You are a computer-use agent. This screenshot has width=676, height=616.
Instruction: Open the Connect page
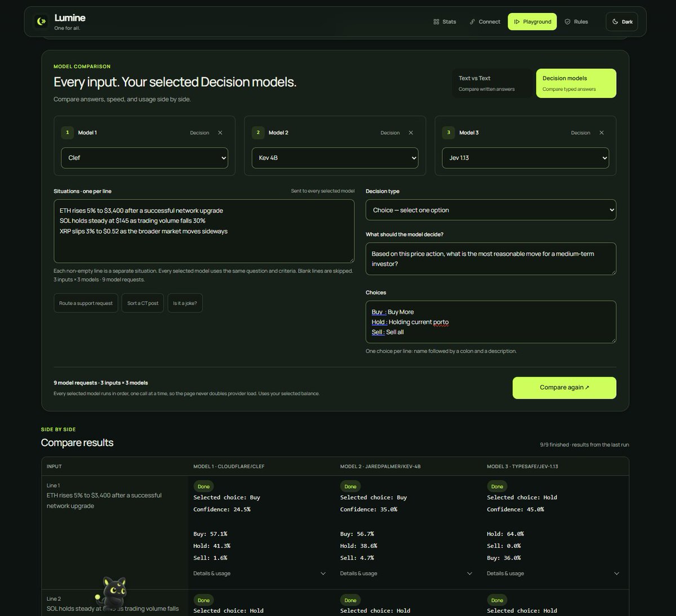(485, 22)
